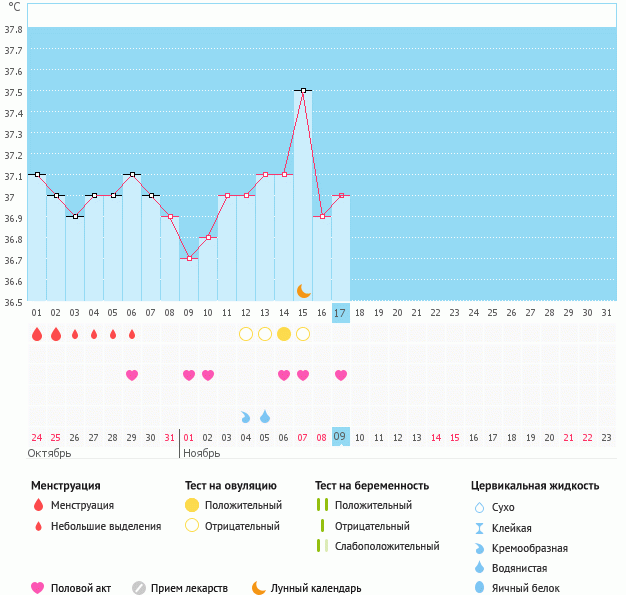Click the menstruation drop on cycle day 01
Image resolution: width=626 pixels, height=595 pixels.
pos(37,334)
